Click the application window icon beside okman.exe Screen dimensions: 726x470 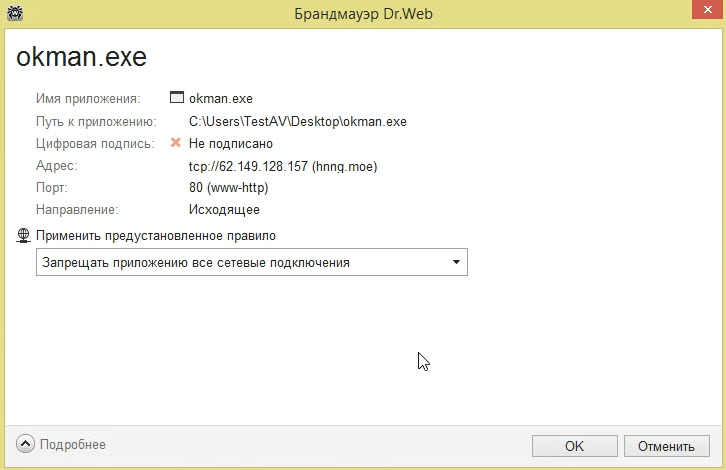coord(177,99)
